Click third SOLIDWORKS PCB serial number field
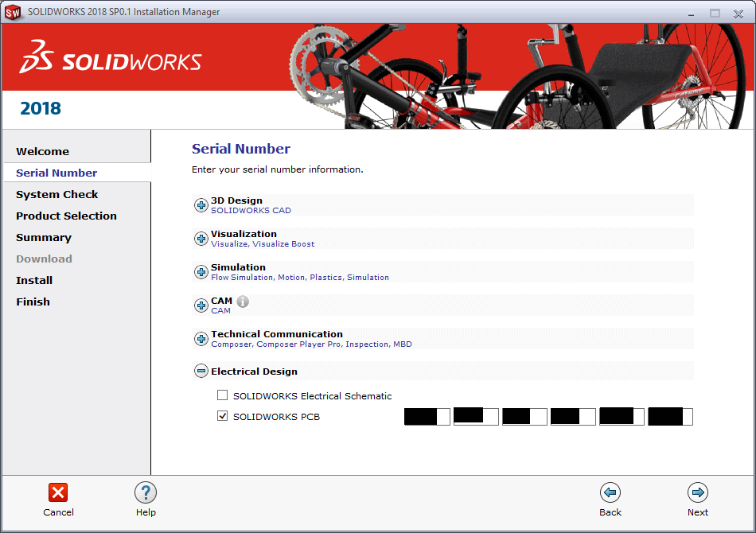The width and height of the screenshot is (756, 533). (x=524, y=416)
